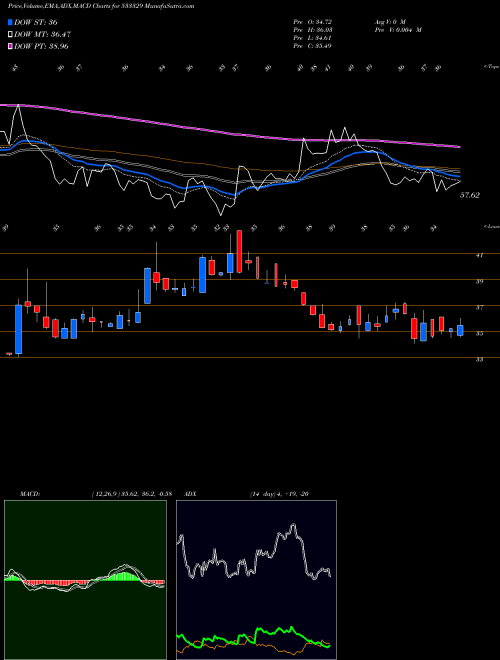
Task: Click the MACD (12,26,9) parameter values
Action: (x=132, y=494)
